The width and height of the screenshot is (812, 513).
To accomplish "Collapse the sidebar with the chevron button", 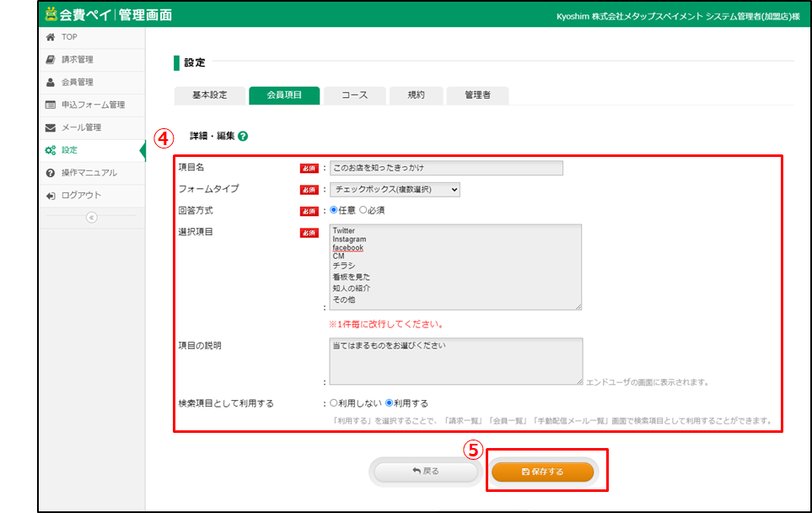I will tap(91, 217).
